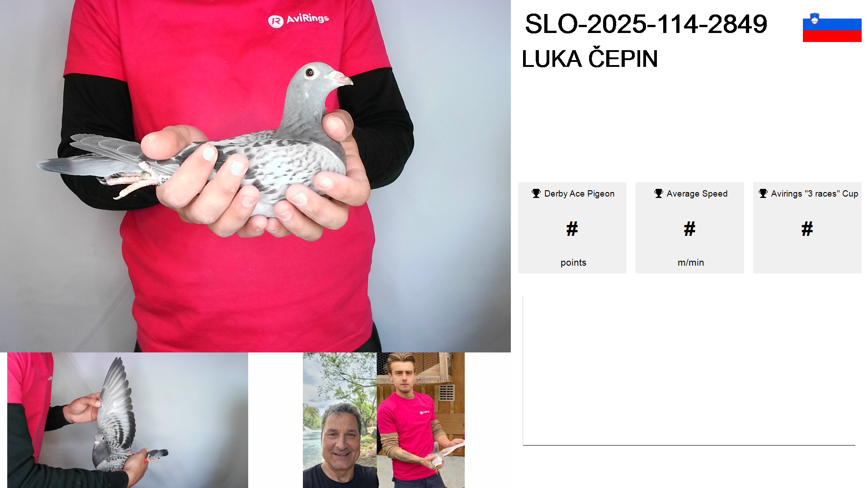Open the breeder portrait photo thumbnail
The height and width of the screenshot is (488, 868).
(384, 420)
